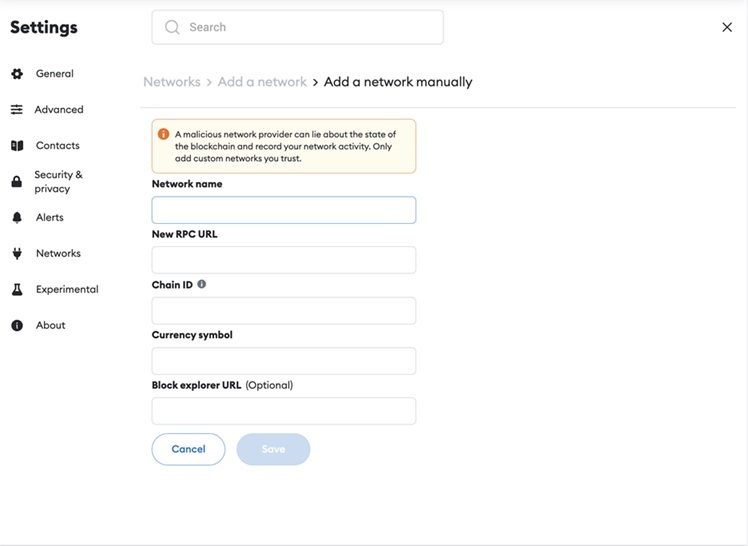Click the Security & privacy lock icon
Screen dimensions: 748x546
pyautogui.click(x=17, y=182)
